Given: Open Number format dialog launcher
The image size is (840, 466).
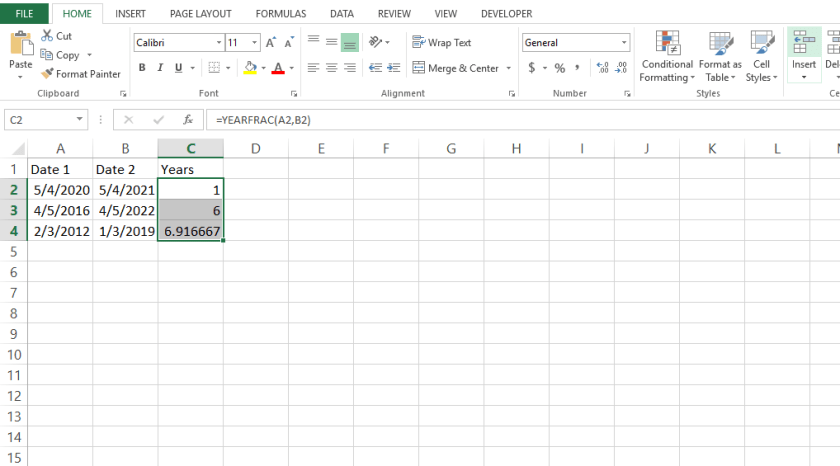Looking at the screenshot, I should (627, 94).
